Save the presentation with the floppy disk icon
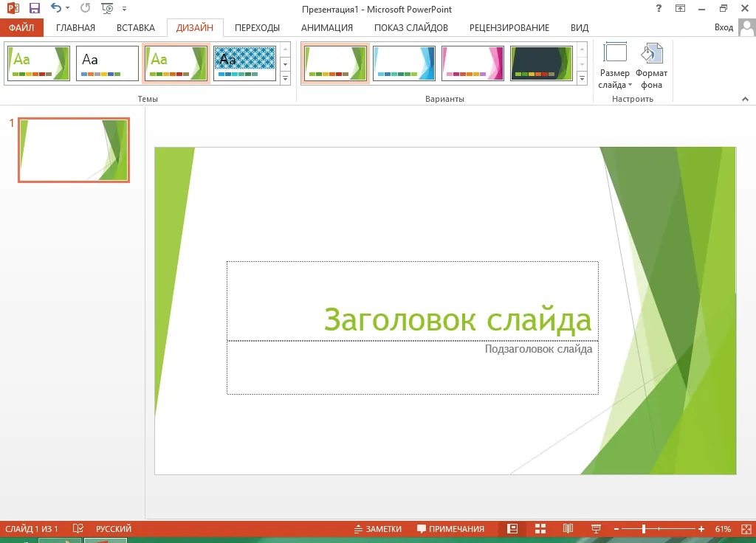The width and height of the screenshot is (756, 543). point(34,8)
